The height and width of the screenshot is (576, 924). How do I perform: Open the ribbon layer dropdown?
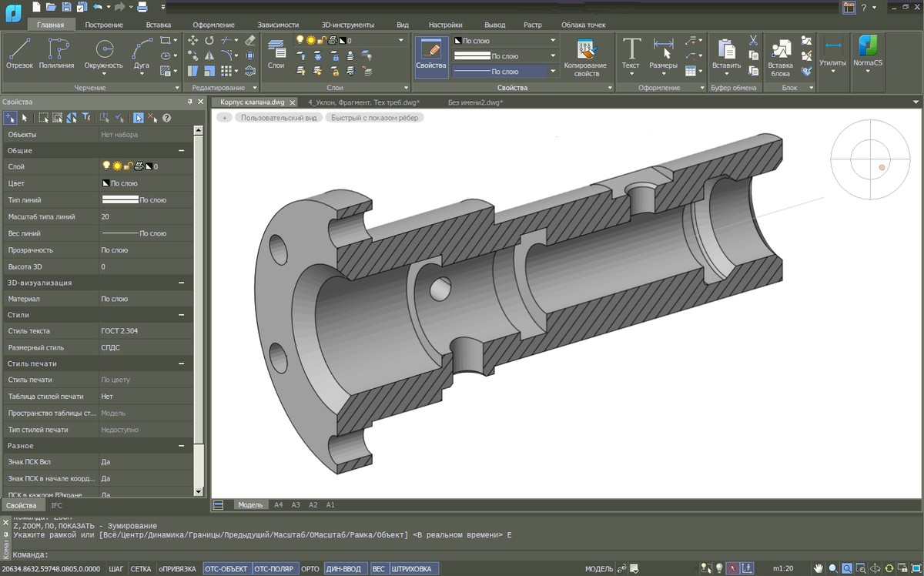click(400, 41)
